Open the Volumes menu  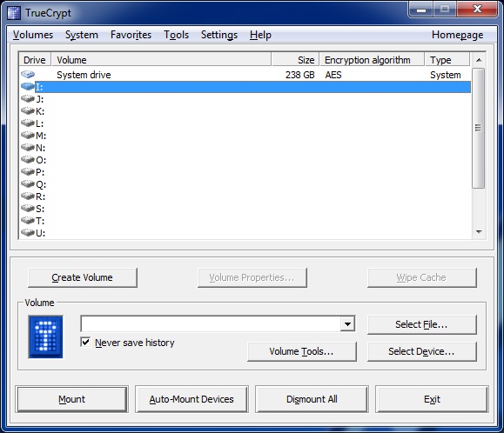tap(33, 35)
